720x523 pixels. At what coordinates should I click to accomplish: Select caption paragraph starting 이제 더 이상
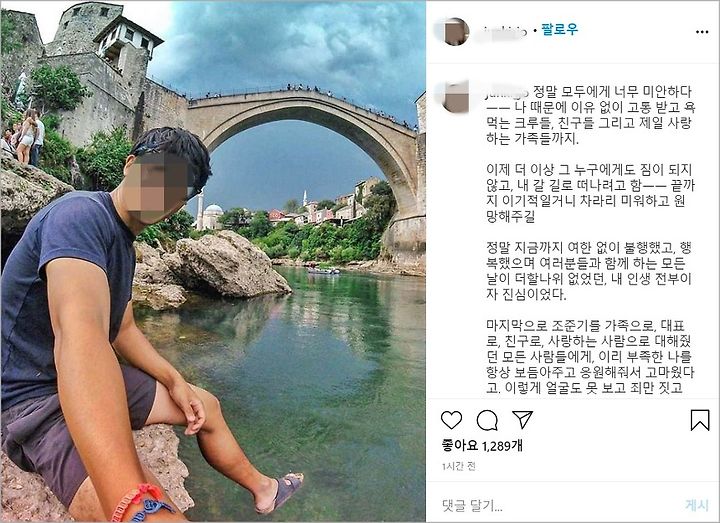tap(591, 193)
